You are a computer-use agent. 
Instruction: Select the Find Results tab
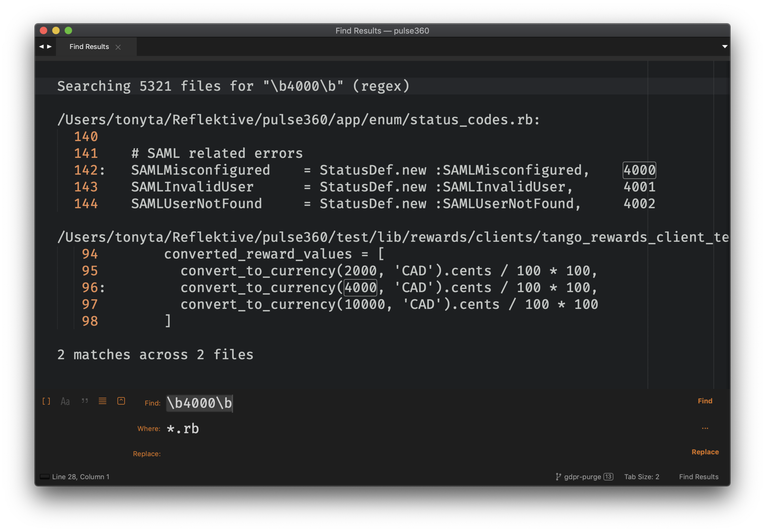[x=89, y=47]
